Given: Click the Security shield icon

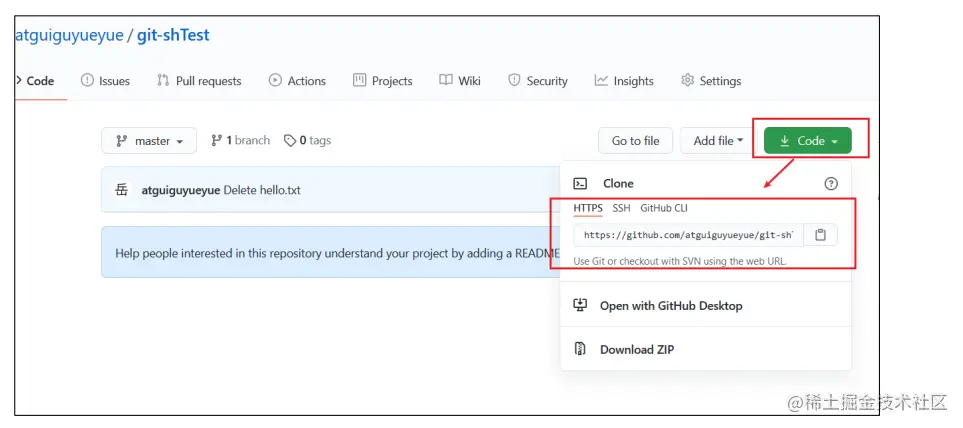Looking at the screenshot, I should tap(515, 80).
